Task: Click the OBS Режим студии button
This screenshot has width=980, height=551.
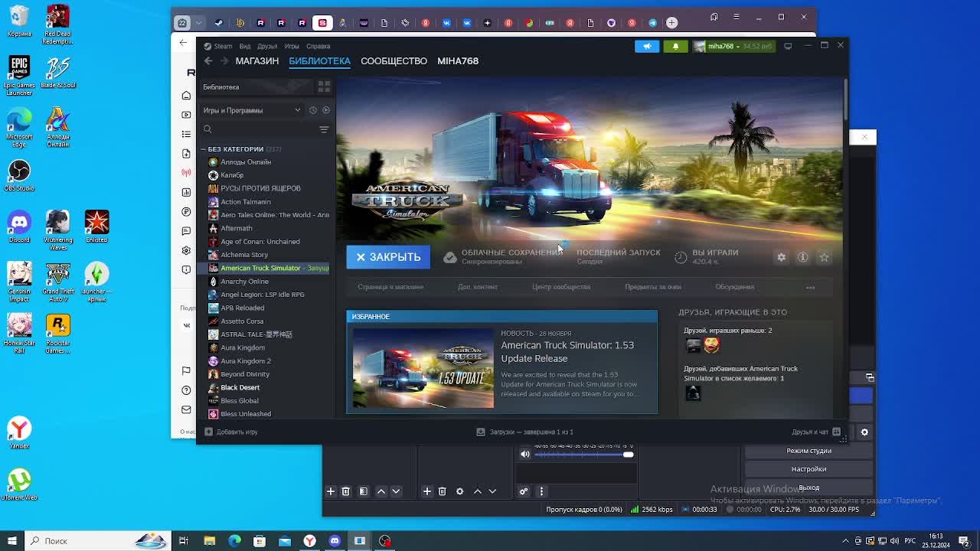Action: [808, 451]
